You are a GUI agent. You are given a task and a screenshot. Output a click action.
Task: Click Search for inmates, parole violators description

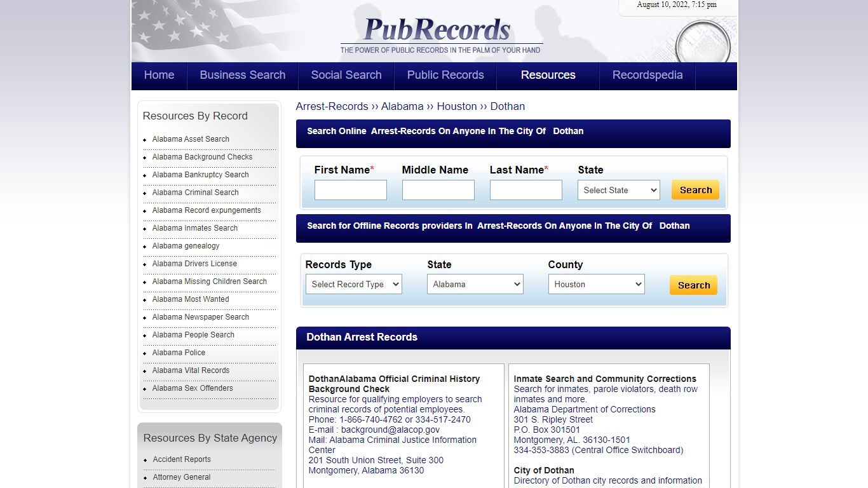[606, 394]
